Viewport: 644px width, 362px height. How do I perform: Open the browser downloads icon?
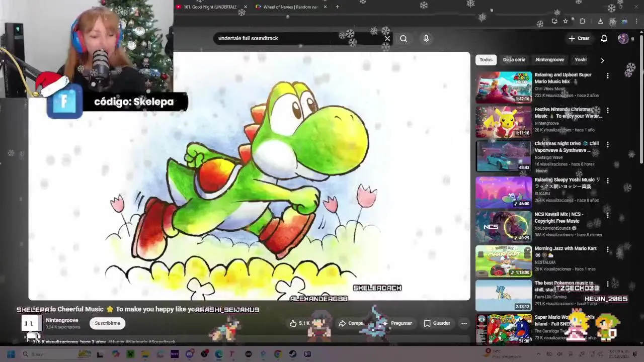coord(600,21)
